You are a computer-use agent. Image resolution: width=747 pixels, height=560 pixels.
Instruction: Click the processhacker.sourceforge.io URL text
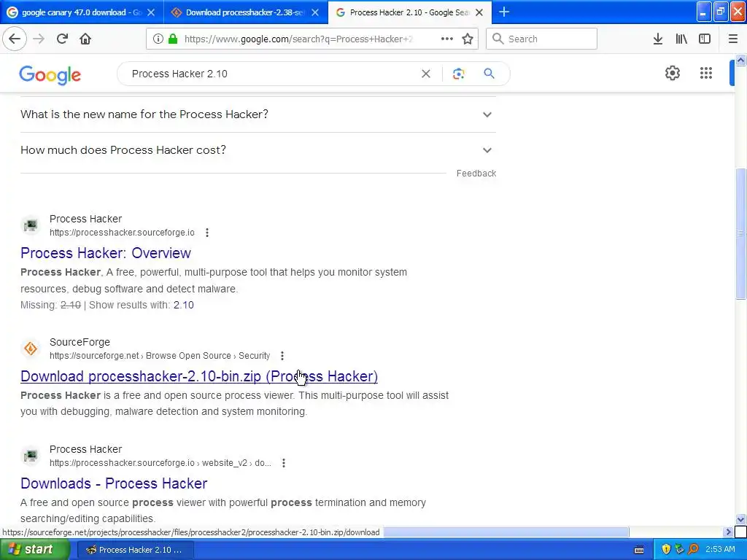pos(122,233)
